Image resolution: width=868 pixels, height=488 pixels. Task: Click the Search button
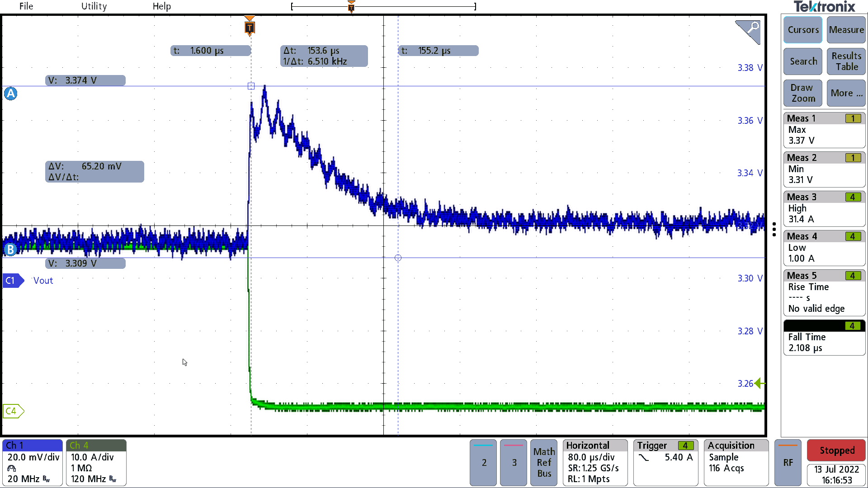point(803,61)
